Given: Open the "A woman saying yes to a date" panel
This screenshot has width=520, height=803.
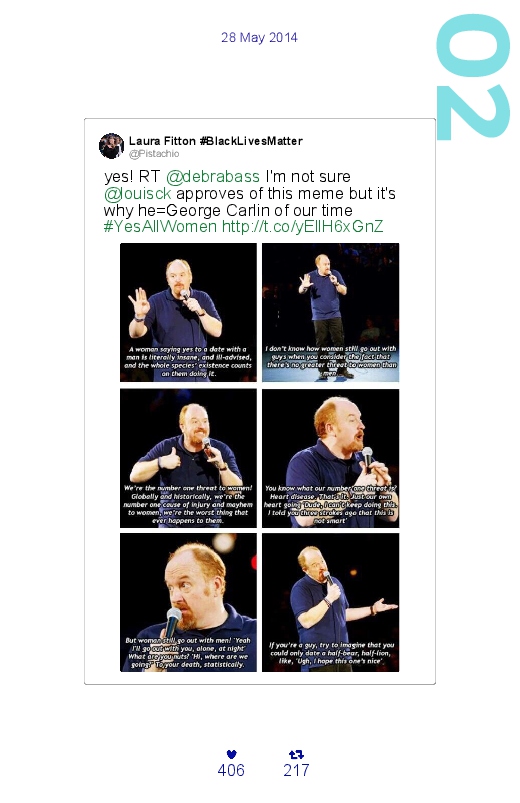Looking at the screenshot, I should click(x=188, y=312).
